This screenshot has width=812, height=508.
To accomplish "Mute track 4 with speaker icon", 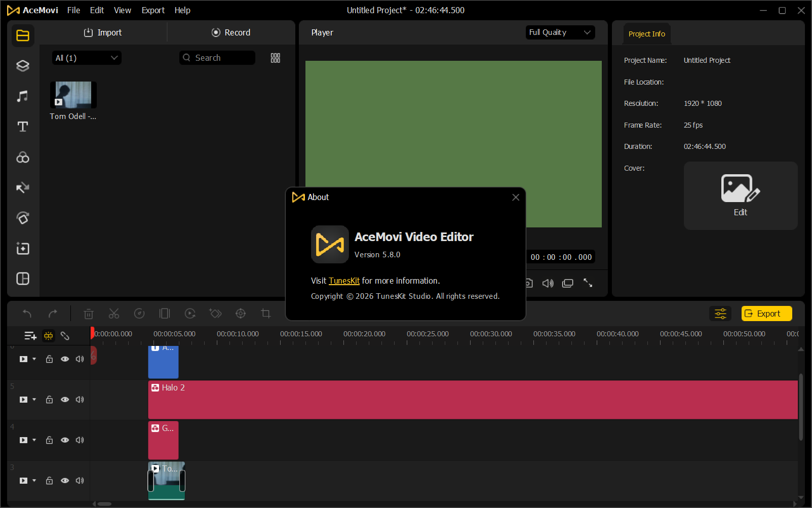I will [x=80, y=440].
